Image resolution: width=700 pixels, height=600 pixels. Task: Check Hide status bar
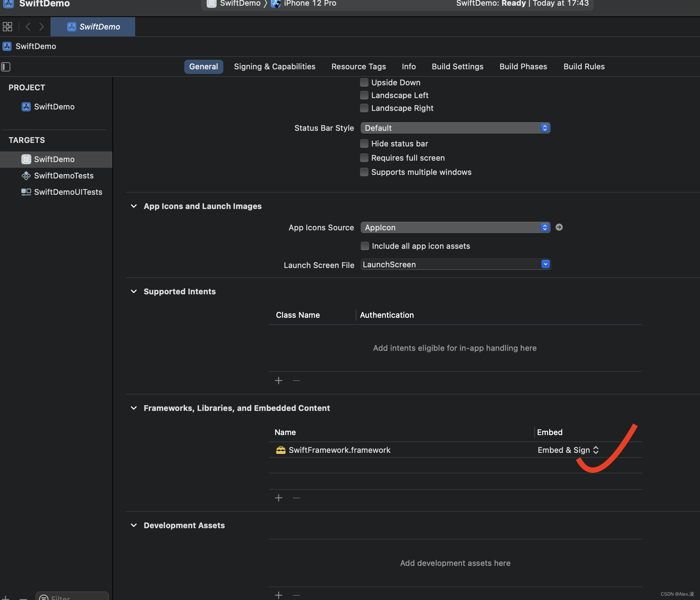click(364, 144)
